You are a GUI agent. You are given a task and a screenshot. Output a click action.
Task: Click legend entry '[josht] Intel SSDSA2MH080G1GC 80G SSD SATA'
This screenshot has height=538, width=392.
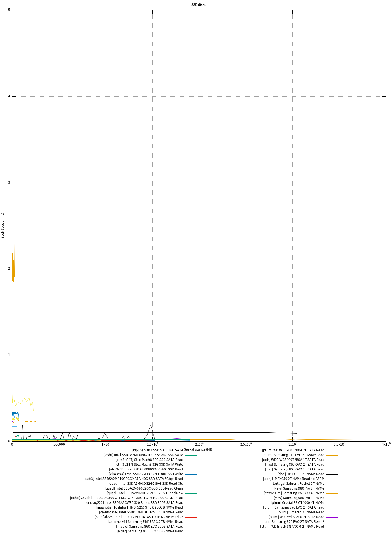(x=143, y=455)
